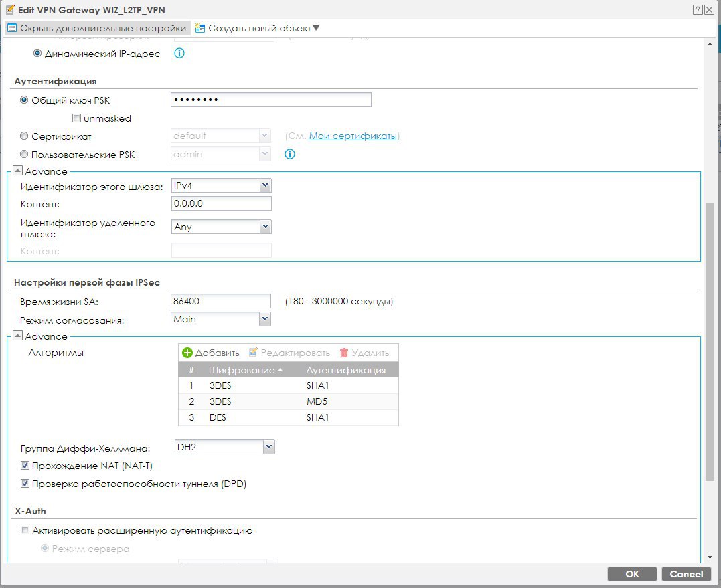Image resolution: width=721 pixels, height=588 pixels.
Task: Click the Редактировать algorithm button
Action: point(289,353)
